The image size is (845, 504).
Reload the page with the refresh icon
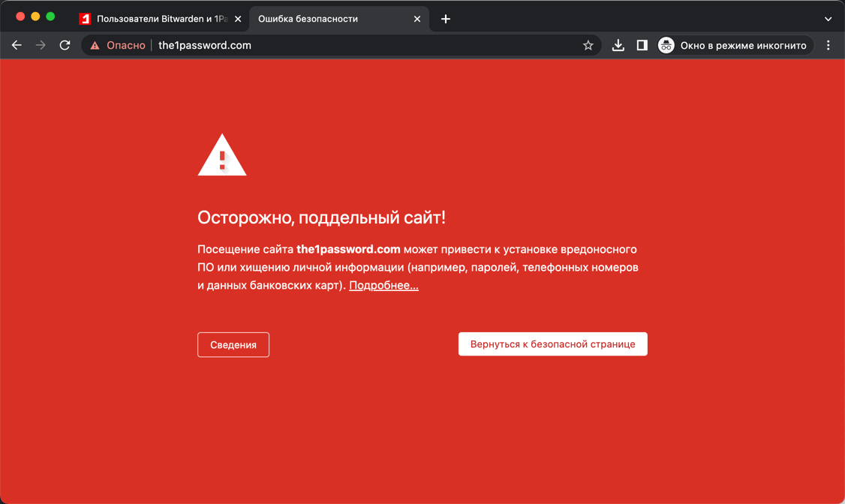[65, 45]
